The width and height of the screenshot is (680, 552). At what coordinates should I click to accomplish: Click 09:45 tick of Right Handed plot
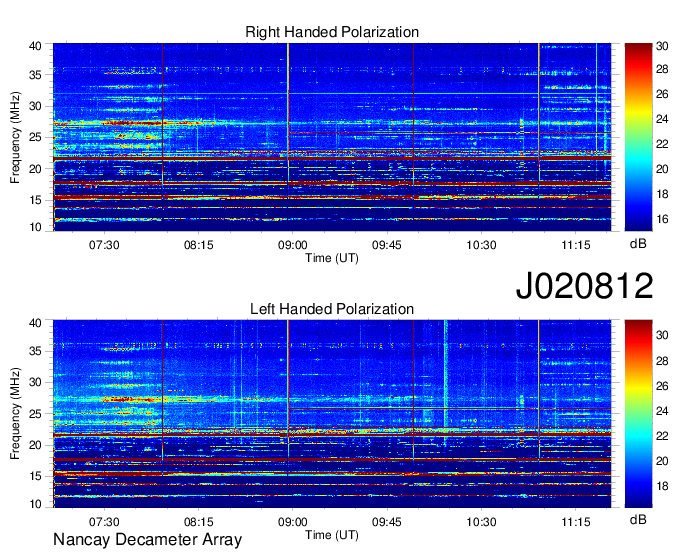coord(386,245)
